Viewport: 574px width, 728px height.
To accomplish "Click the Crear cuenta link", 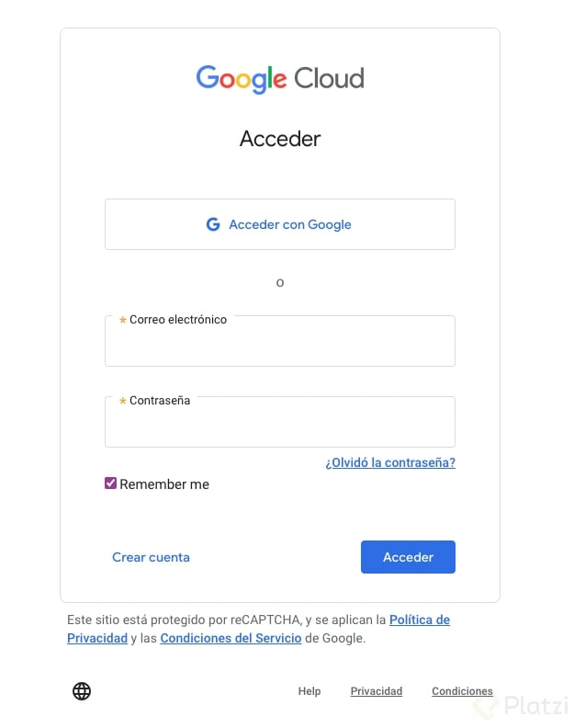I will 151,557.
